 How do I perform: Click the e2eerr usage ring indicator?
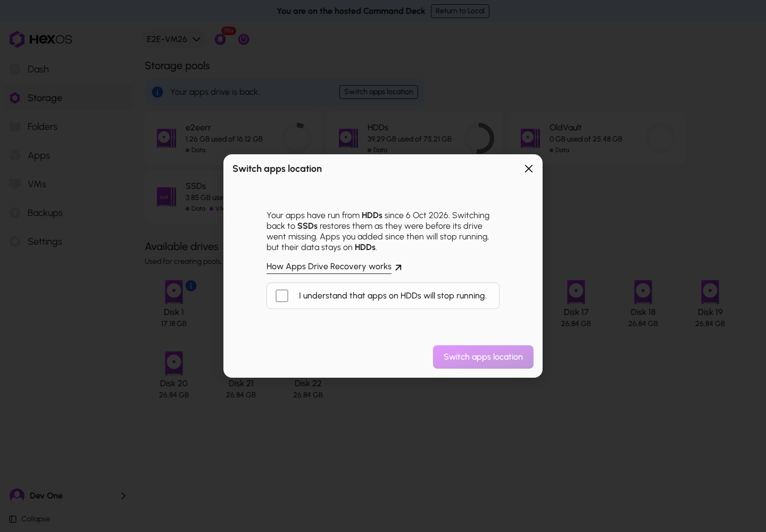(x=297, y=138)
